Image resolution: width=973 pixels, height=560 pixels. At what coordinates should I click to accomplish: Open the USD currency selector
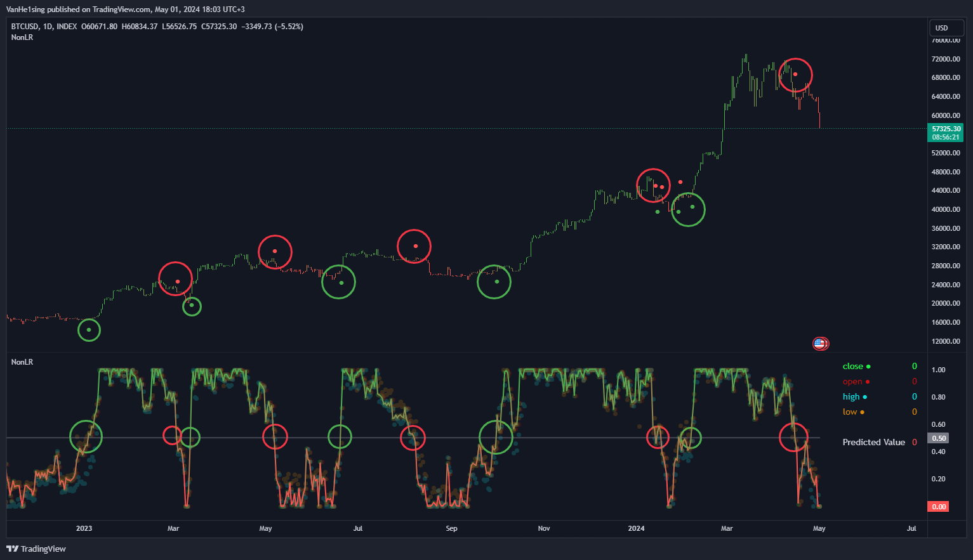tap(946, 28)
